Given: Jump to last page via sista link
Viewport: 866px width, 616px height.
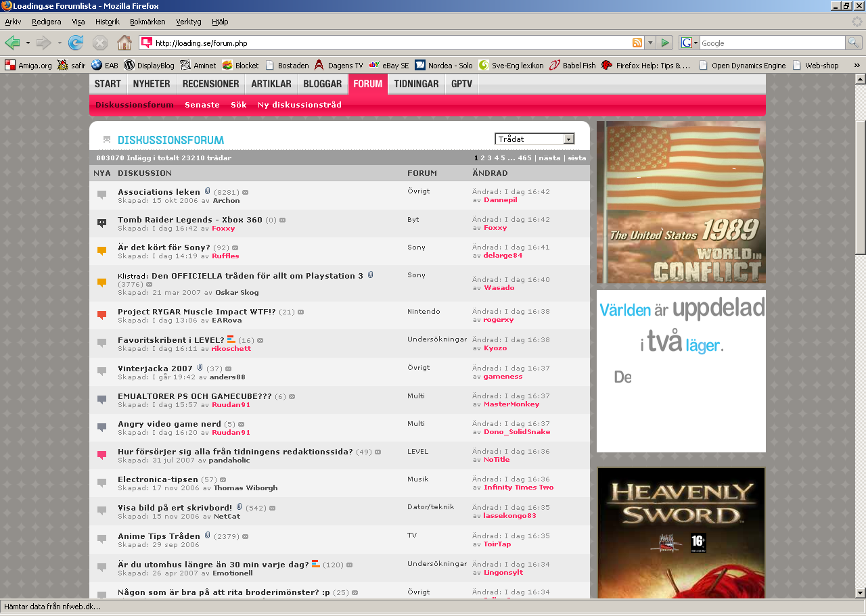Looking at the screenshot, I should click(x=577, y=158).
